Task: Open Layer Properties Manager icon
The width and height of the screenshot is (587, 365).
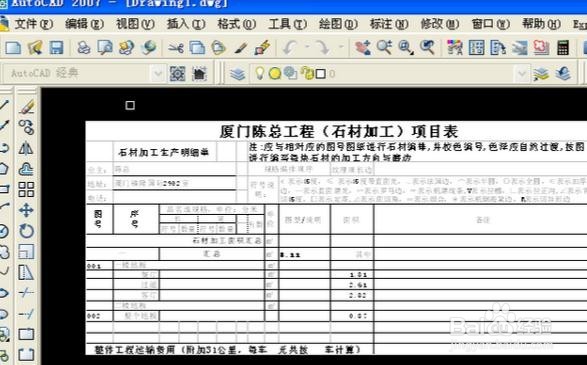Action: coord(237,74)
